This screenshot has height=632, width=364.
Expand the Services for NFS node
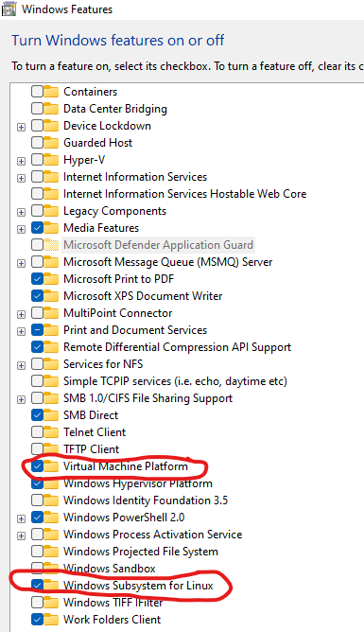22,365
